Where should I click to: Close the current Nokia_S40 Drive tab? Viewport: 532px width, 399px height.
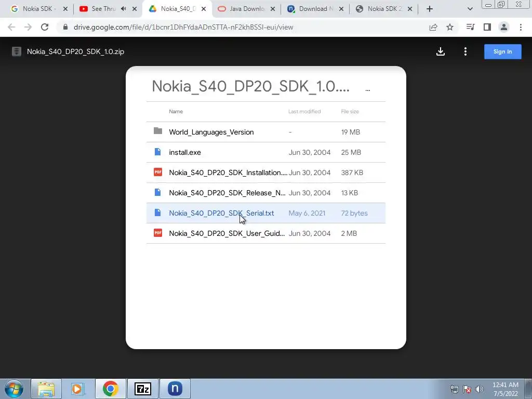pyautogui.click(x=204, y=9)
